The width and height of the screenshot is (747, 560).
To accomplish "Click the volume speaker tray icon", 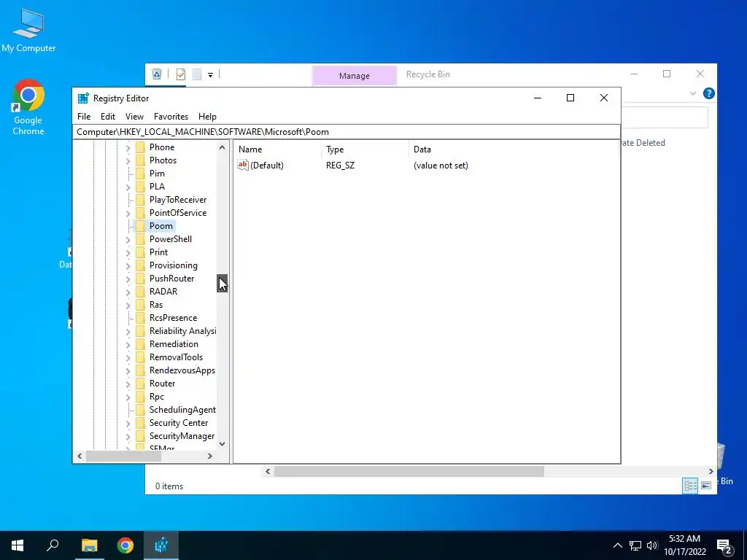I will (651, 545).
